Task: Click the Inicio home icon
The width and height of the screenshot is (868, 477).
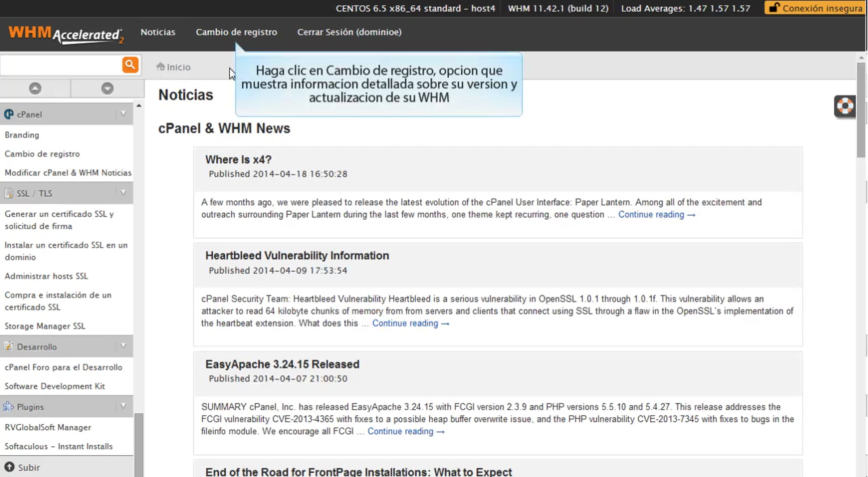Action: point(160,66)
